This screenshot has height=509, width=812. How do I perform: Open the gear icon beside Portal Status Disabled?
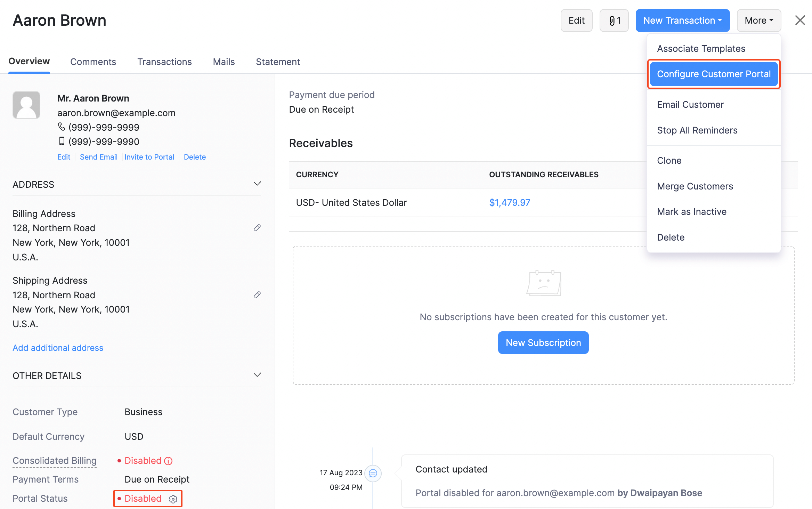pyautogui.click(x=173, y=499)
